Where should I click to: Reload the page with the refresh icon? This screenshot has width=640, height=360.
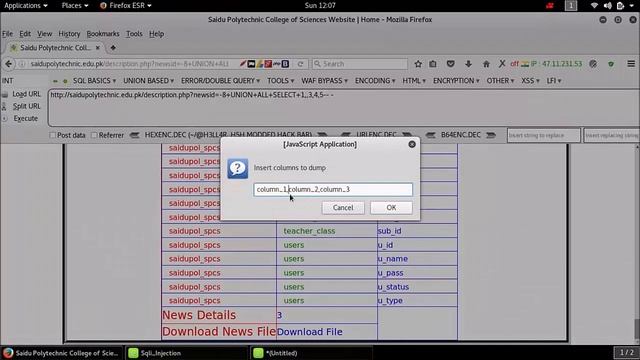pos(300,64)
